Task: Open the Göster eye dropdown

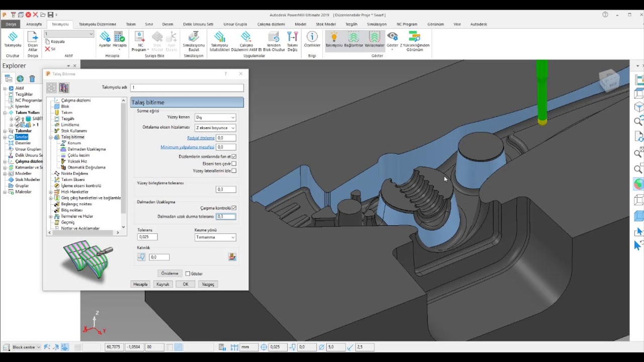Action: pyautogui.click(x=392, y=39)
